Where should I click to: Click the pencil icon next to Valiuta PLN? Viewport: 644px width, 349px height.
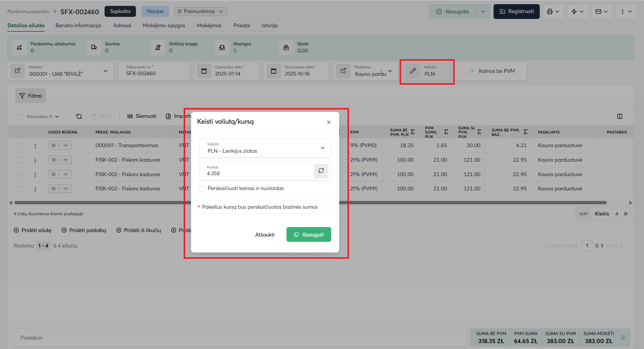coord(413,71)
